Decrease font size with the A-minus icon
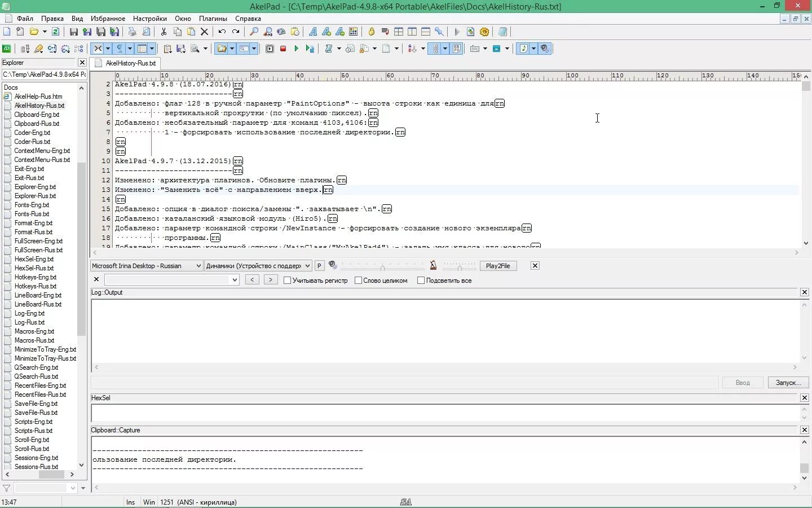The height and width of the screenshot is (508, 812). point(339,32)
